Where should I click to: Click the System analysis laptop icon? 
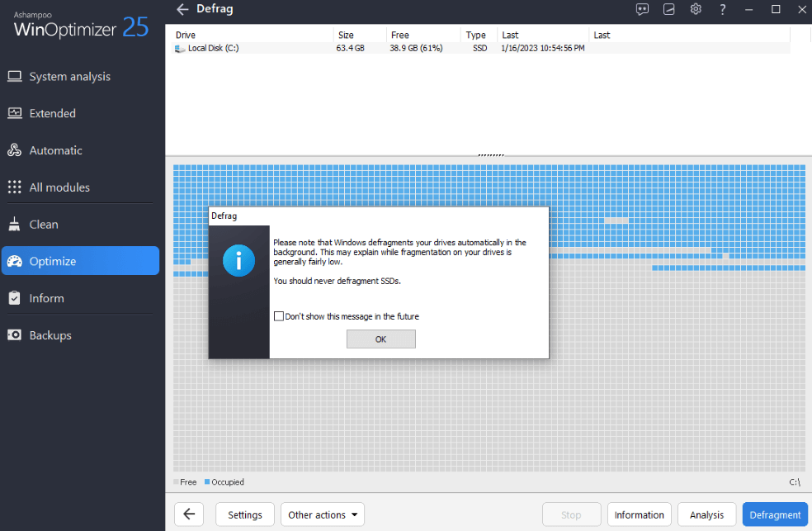[15, 77]
